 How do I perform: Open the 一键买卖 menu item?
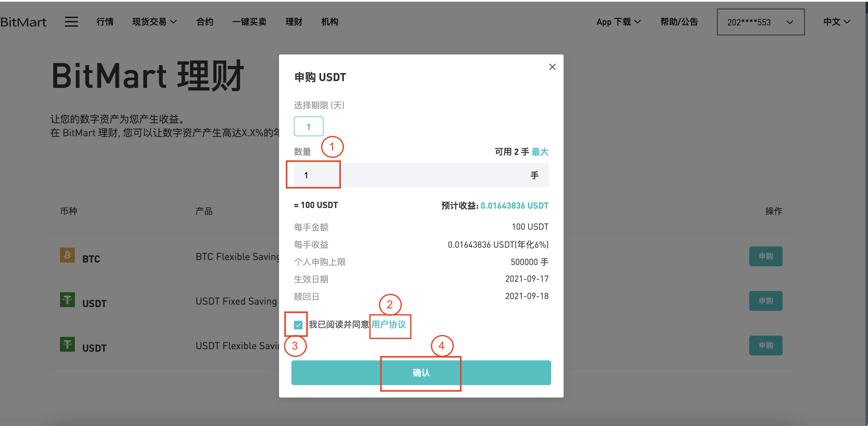pyautogui.click(x=249, y=22)
